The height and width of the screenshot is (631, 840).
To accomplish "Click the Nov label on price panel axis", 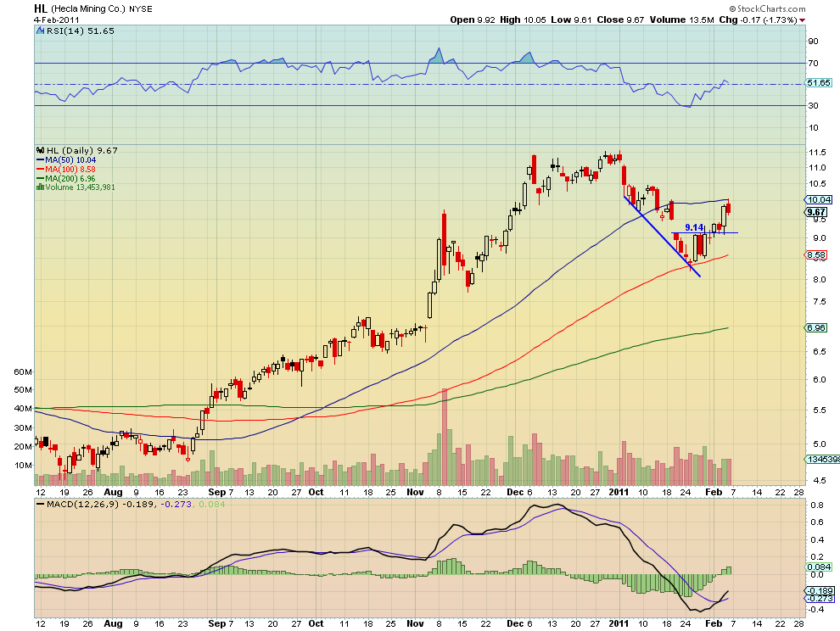I will click(x=415, y=492).
